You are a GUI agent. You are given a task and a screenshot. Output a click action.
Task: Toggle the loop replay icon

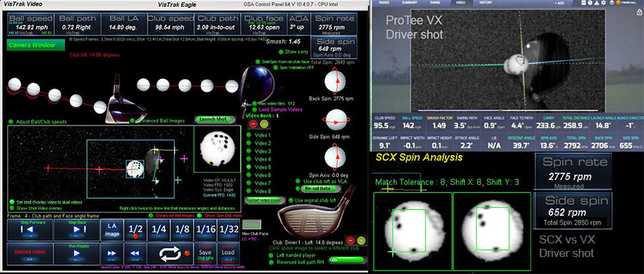coord(169,254)
